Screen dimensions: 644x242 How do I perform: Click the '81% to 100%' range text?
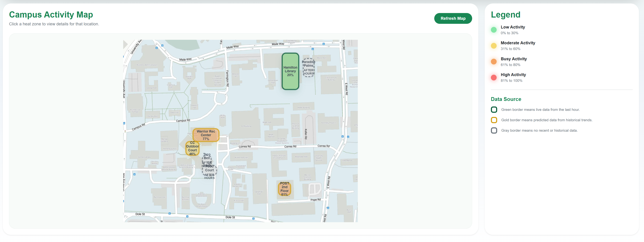(511, 80)
